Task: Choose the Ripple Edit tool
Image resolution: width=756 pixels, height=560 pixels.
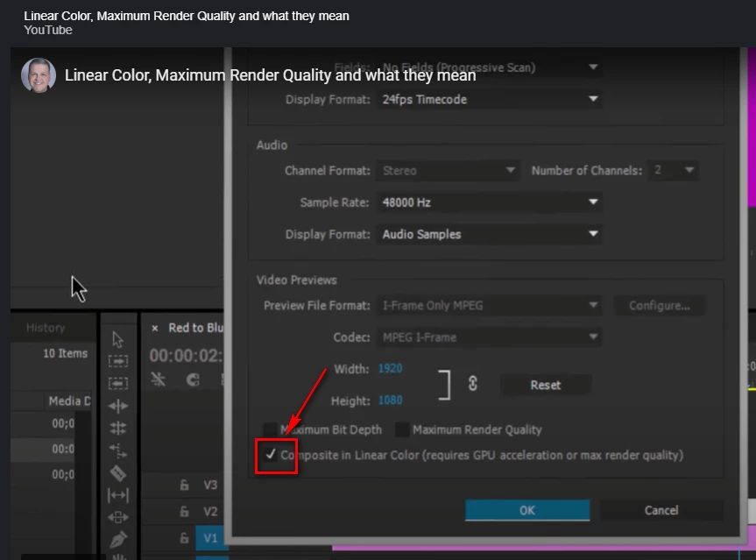Action: click(118, 406)
